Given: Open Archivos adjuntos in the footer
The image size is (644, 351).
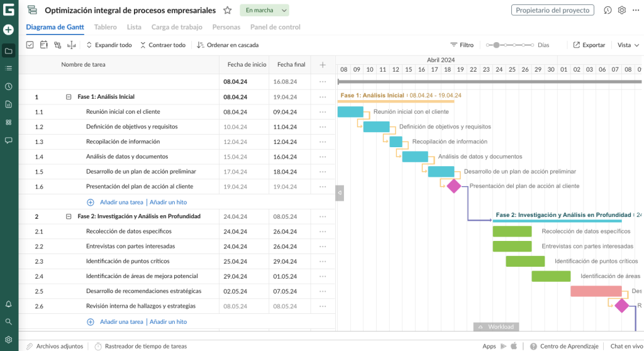Looking at the screenshot, I should [55, 346].
